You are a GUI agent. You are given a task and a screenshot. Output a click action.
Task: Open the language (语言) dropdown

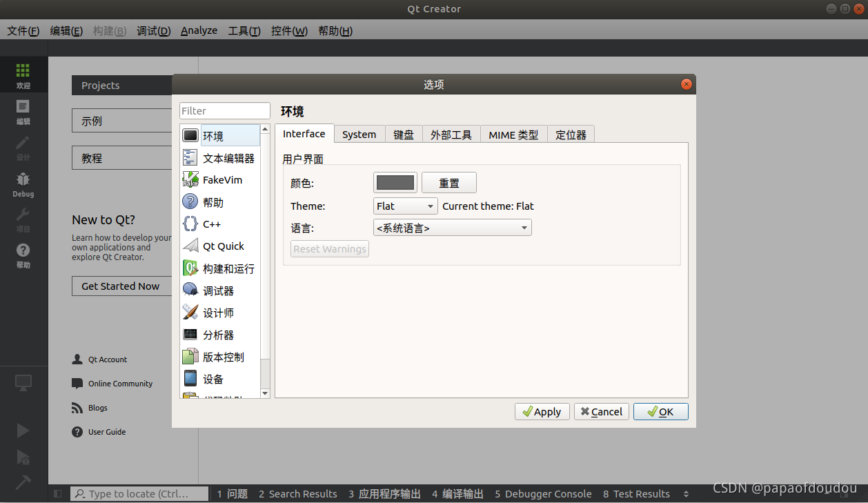click(x=453, y=228)
